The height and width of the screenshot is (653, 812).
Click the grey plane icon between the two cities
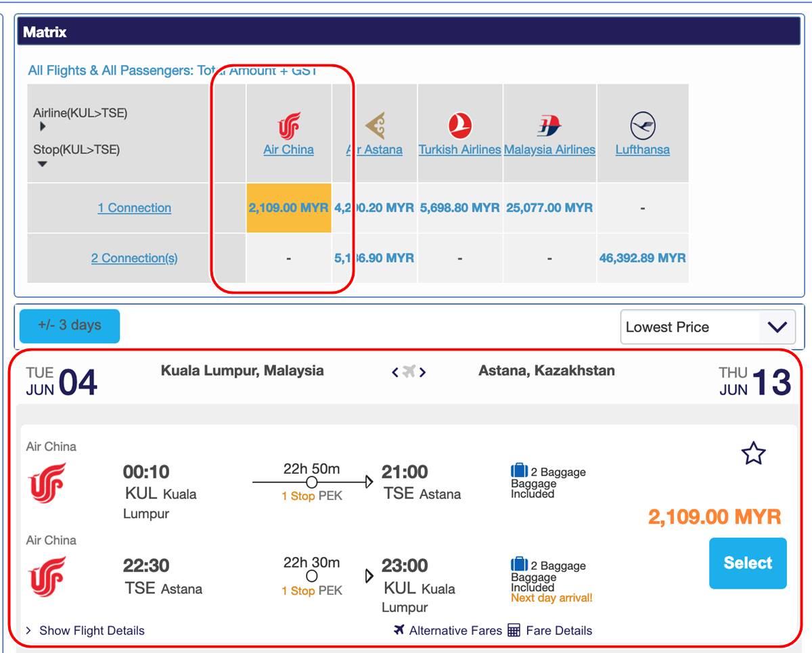[x=409, y=371]
